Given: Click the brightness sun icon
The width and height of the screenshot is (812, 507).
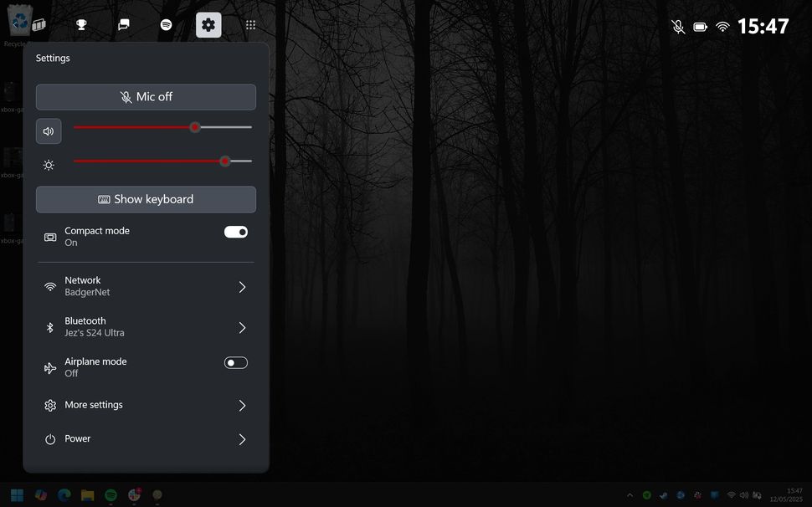Looking at the screenshot, I should click(x=48, y=165).
